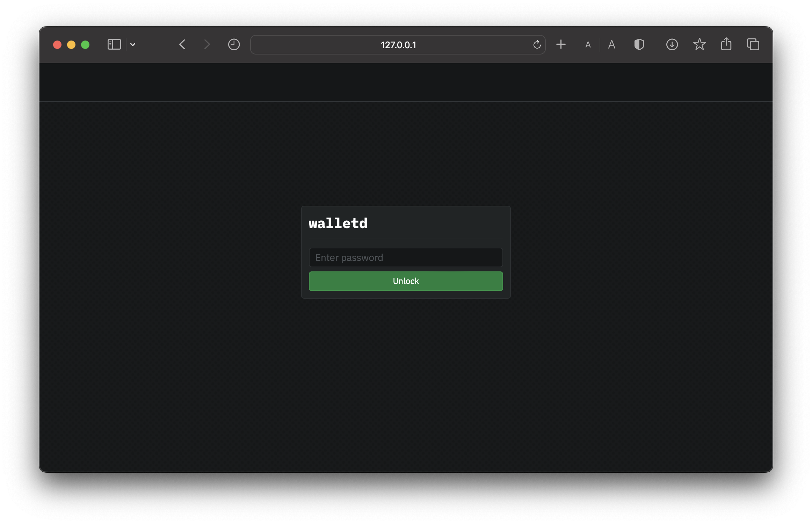Decrease text size with small A
The width and height of the screenshot is (812, 524).
point(588,45)
